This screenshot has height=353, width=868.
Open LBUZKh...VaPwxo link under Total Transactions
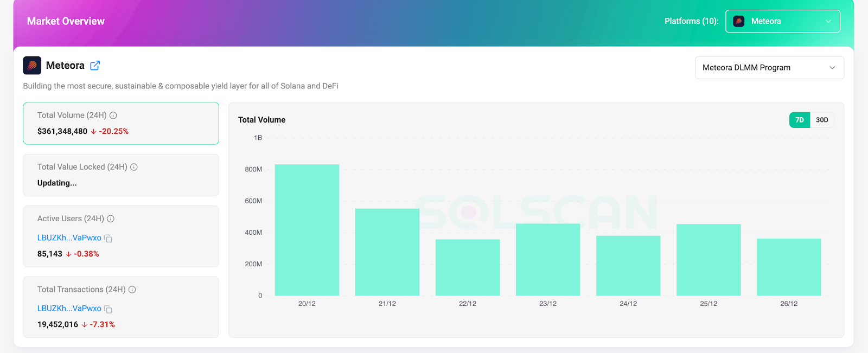coord(69,308)
